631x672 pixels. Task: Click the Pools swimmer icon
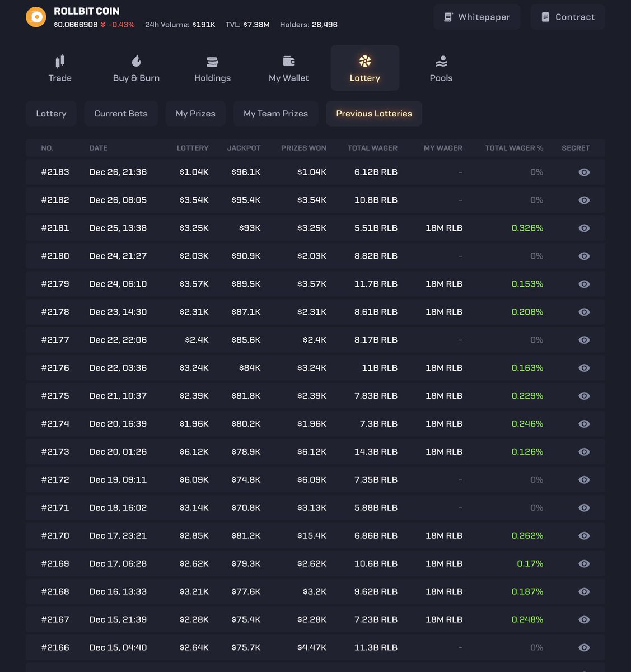441,61
